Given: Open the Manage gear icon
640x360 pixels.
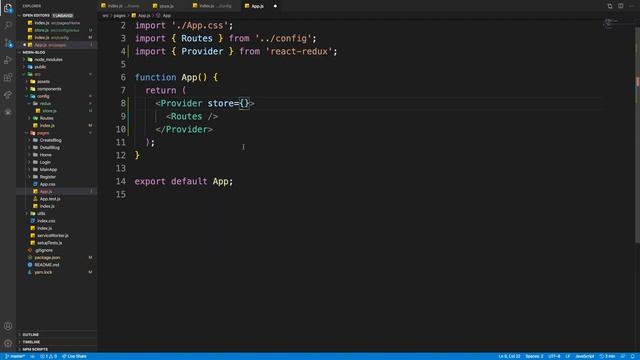Looking at the screenshot, I should pyautogui.click(x=8, y=343).
